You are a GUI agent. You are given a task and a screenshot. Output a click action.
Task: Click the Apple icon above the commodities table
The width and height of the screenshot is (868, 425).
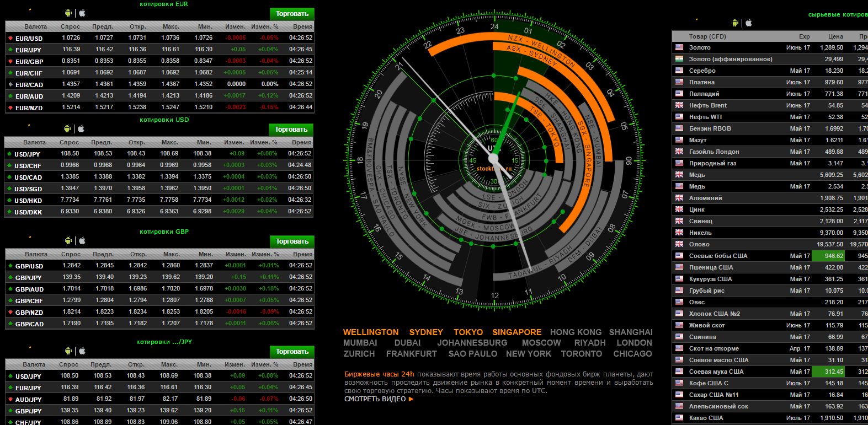(749, 23)
